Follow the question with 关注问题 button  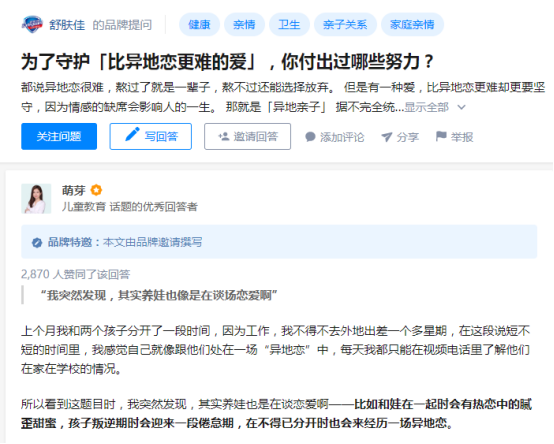59,136
